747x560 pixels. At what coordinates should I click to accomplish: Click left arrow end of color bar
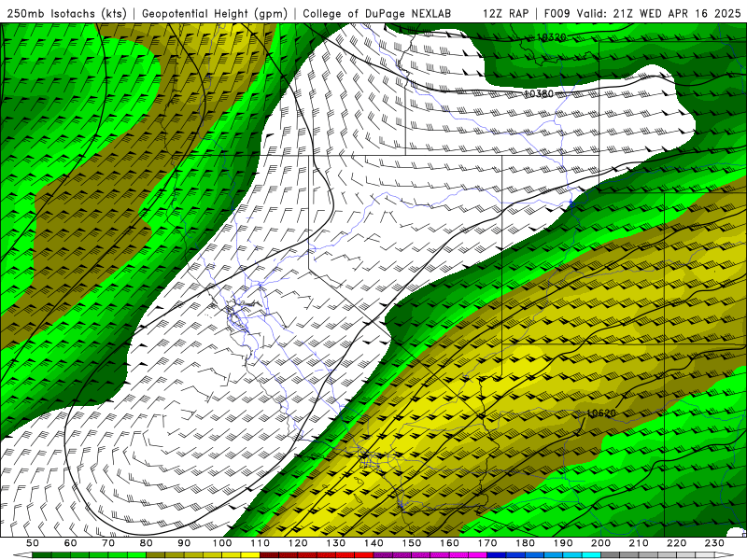click(x=22, y=555)
